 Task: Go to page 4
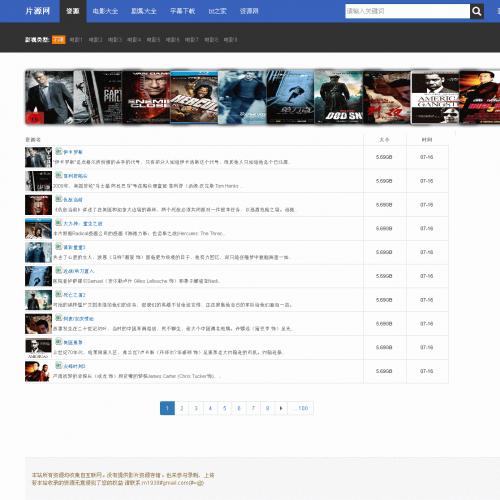210,408
